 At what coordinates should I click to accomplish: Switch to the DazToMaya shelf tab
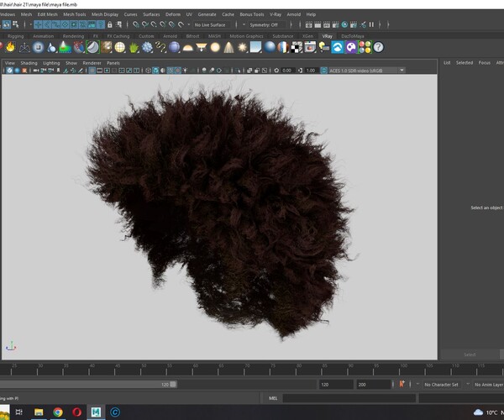[353, 36]
